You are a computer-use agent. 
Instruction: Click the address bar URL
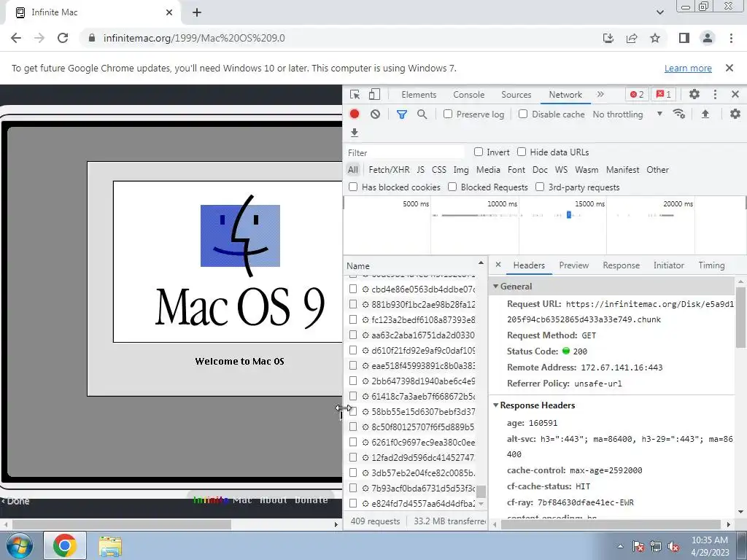pyautogui.click(x=194, y=38)
